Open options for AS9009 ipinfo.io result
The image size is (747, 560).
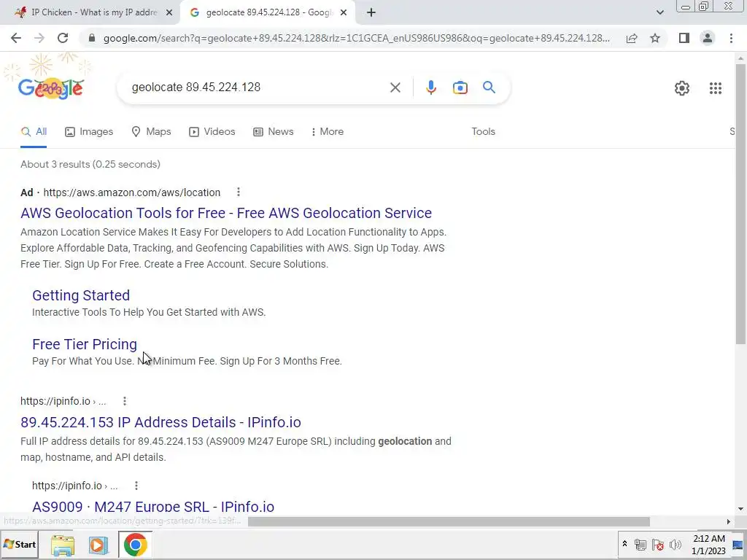(136, 486)
